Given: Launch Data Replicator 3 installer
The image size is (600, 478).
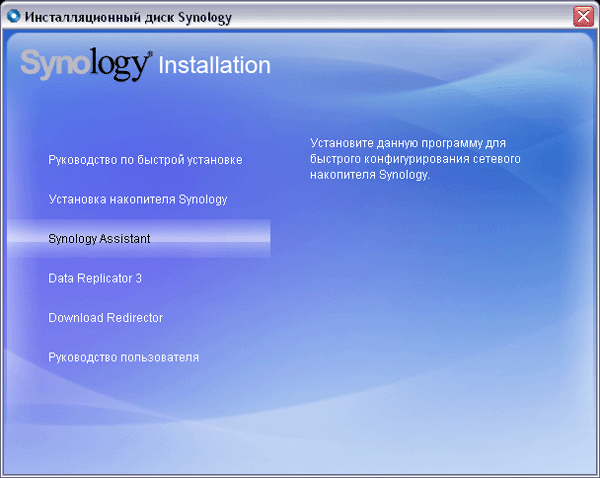Looking at the screenshot, I should (x=95, y=278).
